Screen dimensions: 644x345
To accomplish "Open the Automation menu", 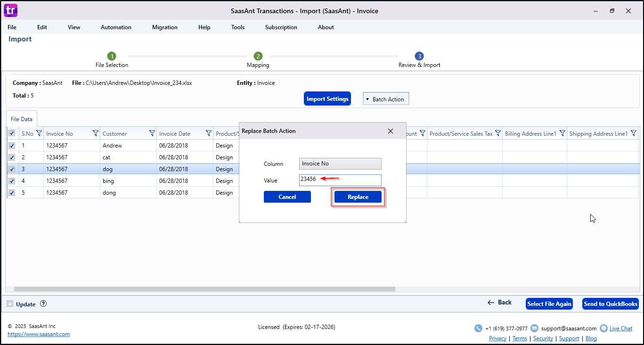I will coord(116,27).
